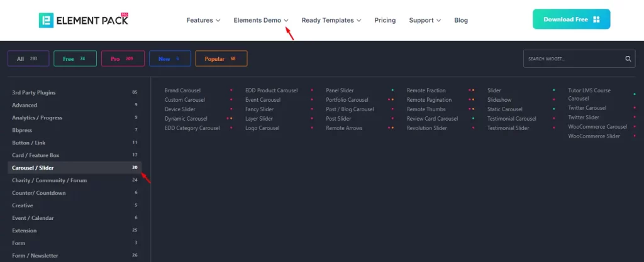Open Review Card Carousel demo
This screenshot has width=644, height=262.
tap(433, 119)
